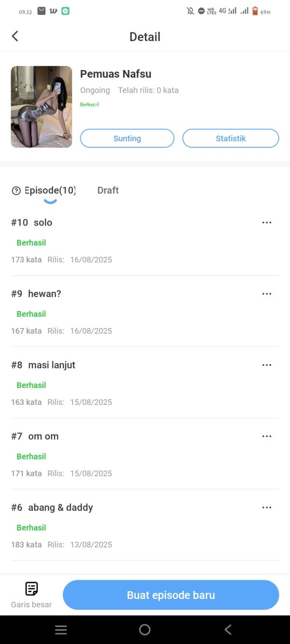The height and width of the screenshot is (644, 290).
Task: Tap the Android home circle icon
Action: (145, 630)
